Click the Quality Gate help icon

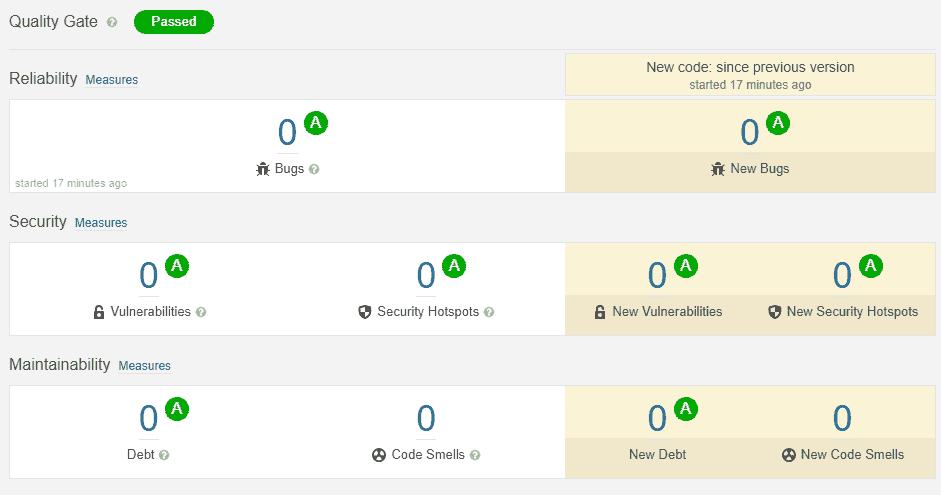tap(112, 22)
